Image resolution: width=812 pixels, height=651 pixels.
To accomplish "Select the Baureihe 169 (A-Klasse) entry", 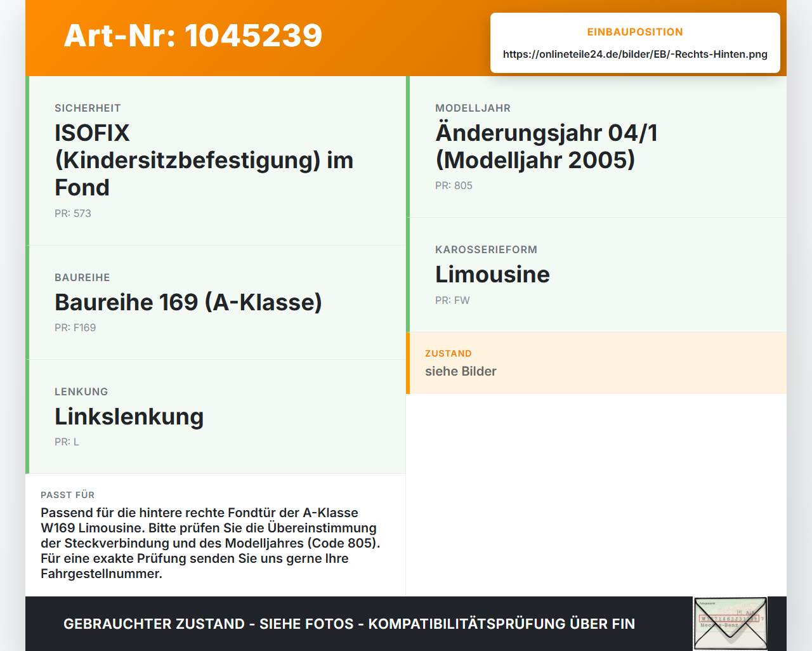I will point(216,303).
